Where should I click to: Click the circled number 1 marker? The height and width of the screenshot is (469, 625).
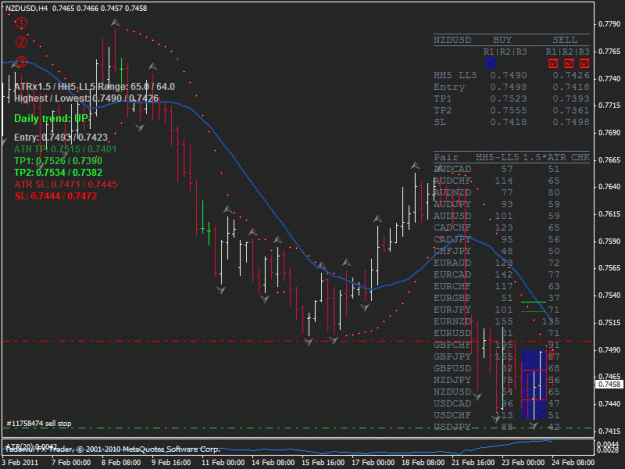pyautogui.click(x=21, y=23)
